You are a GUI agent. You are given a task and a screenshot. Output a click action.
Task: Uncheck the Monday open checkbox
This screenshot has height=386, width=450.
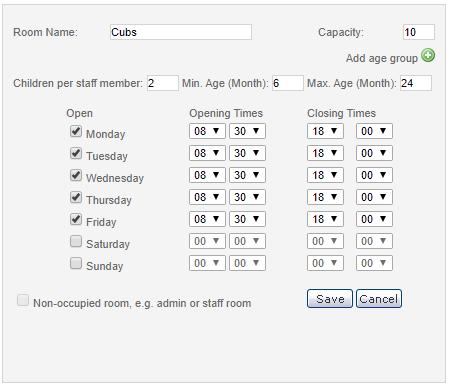pos(76,131)
